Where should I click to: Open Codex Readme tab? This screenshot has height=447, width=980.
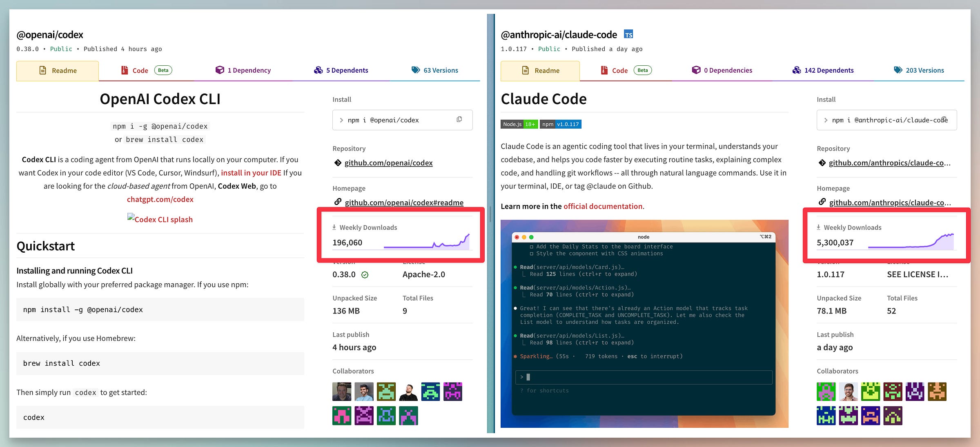(x=58, y=71)
